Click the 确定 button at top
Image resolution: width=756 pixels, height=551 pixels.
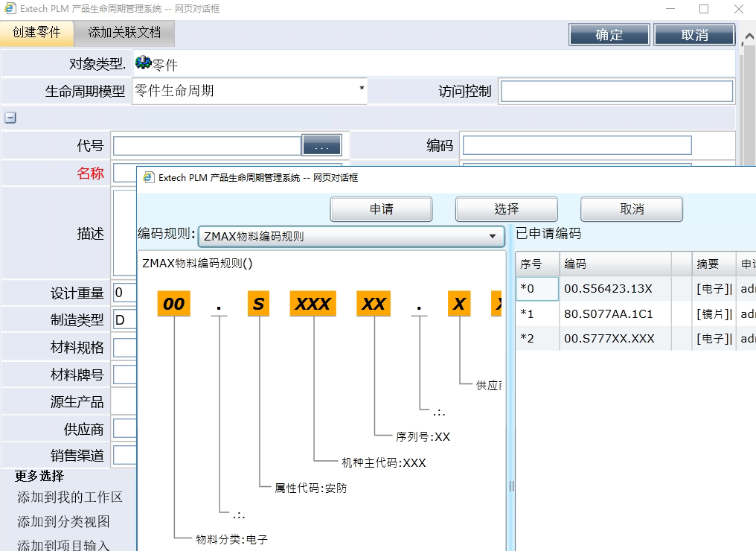point(609,35)
